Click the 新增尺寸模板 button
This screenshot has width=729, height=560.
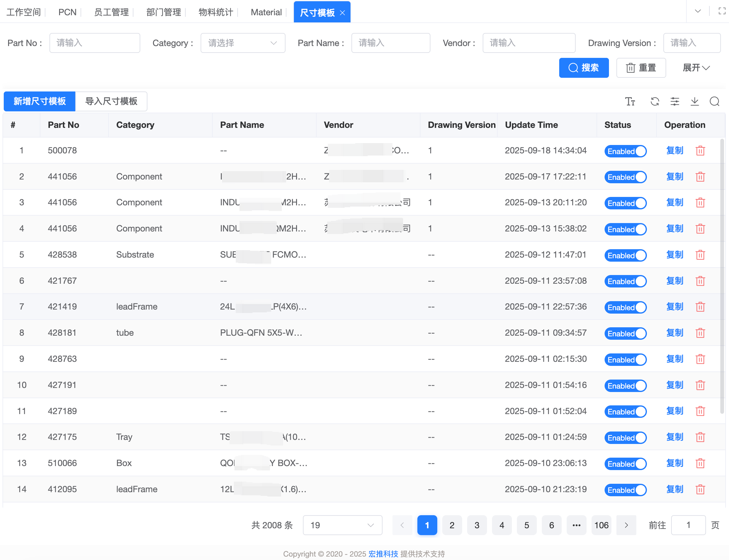click(39, 101)
